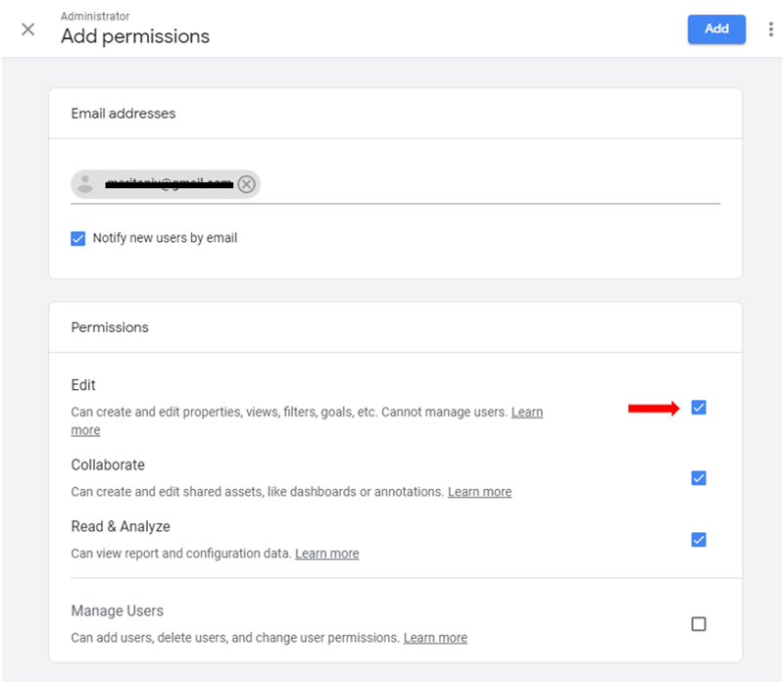The image size is (784, 684).
Task: Remove the email chip with the X icon
Action: (246, 184)
